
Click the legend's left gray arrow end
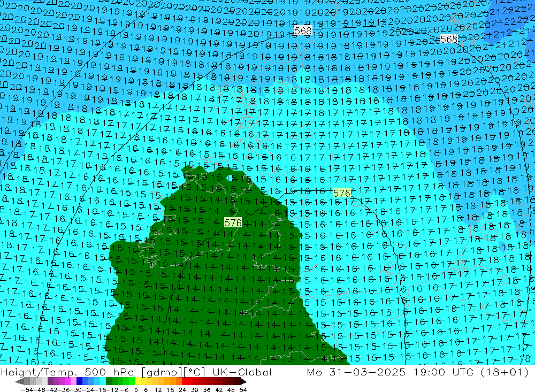point(19,381)
